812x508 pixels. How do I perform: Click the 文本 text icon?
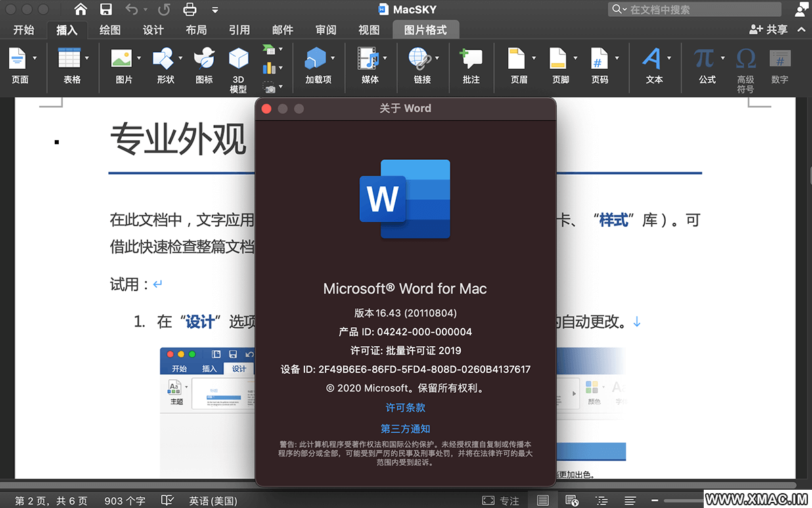(652, 59)
